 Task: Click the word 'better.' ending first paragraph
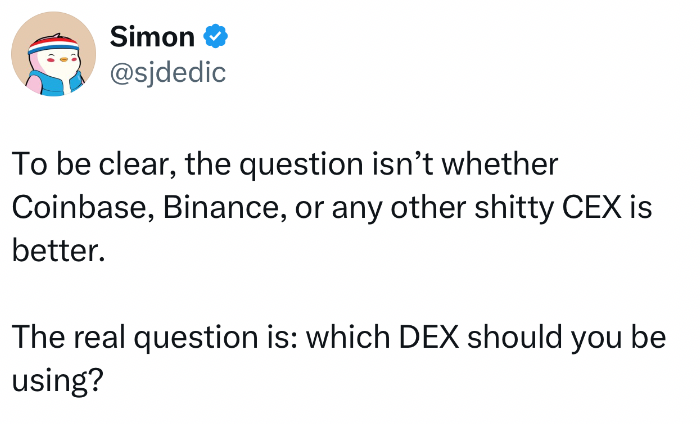pyautogui.click(x=58, y=250)
